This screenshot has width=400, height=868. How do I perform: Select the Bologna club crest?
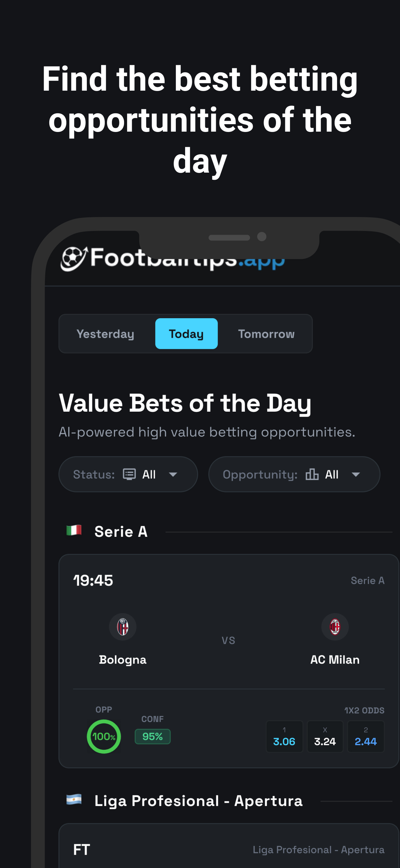[x=122, y=627]
